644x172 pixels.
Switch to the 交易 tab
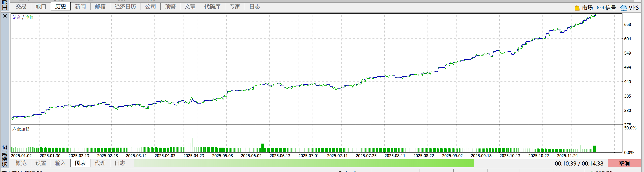click(x=21, y=6)
